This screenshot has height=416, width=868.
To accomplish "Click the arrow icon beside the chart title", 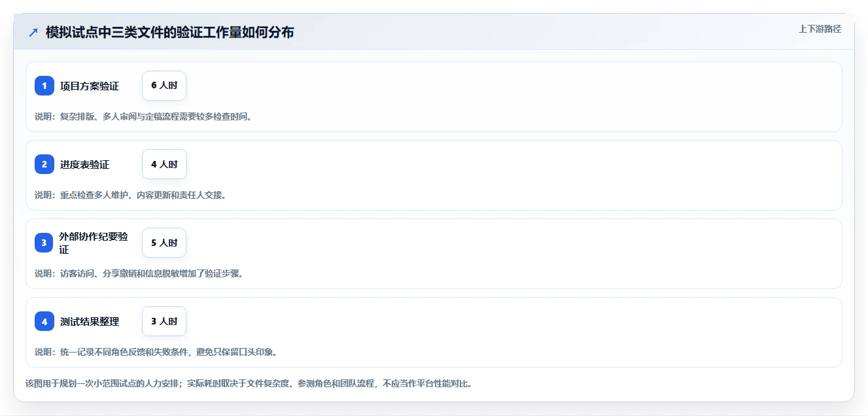I will (33, 33).
